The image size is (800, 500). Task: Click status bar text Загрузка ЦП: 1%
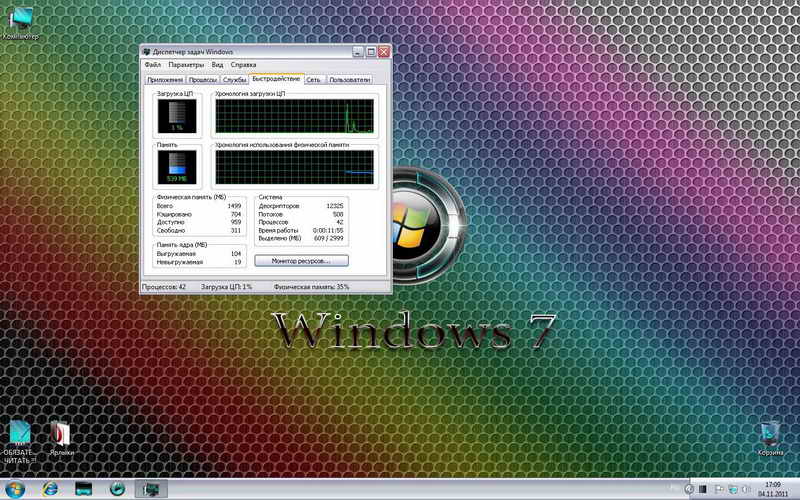point(227,287)
